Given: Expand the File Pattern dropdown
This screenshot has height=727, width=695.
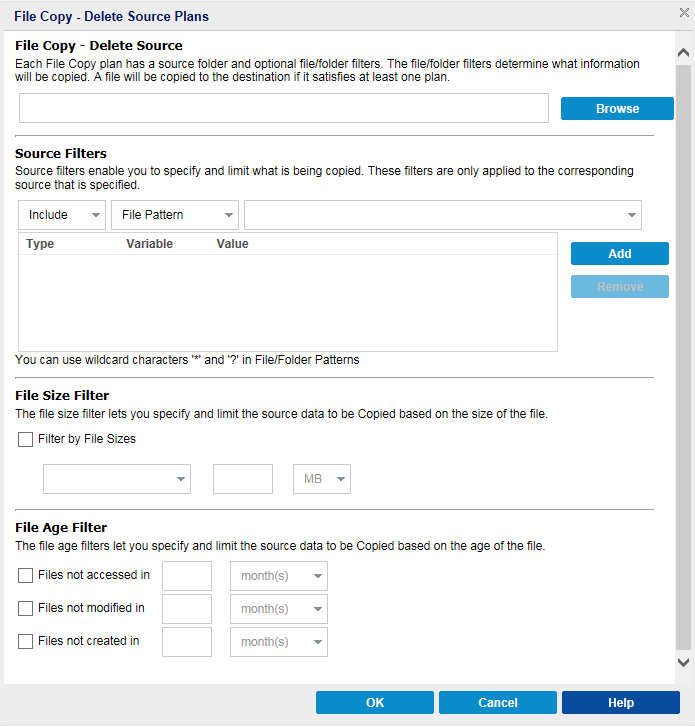Looking at the screenshot, I should pyautogui.click(x=175, y=215).
